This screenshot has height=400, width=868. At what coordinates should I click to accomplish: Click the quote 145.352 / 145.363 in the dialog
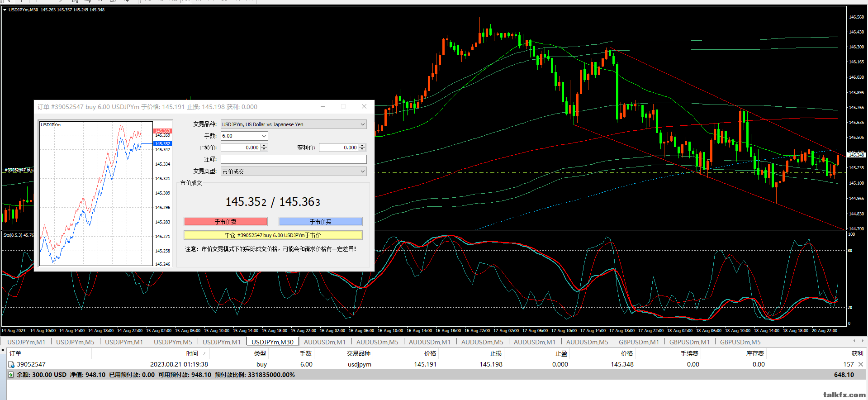coord(273,202)
